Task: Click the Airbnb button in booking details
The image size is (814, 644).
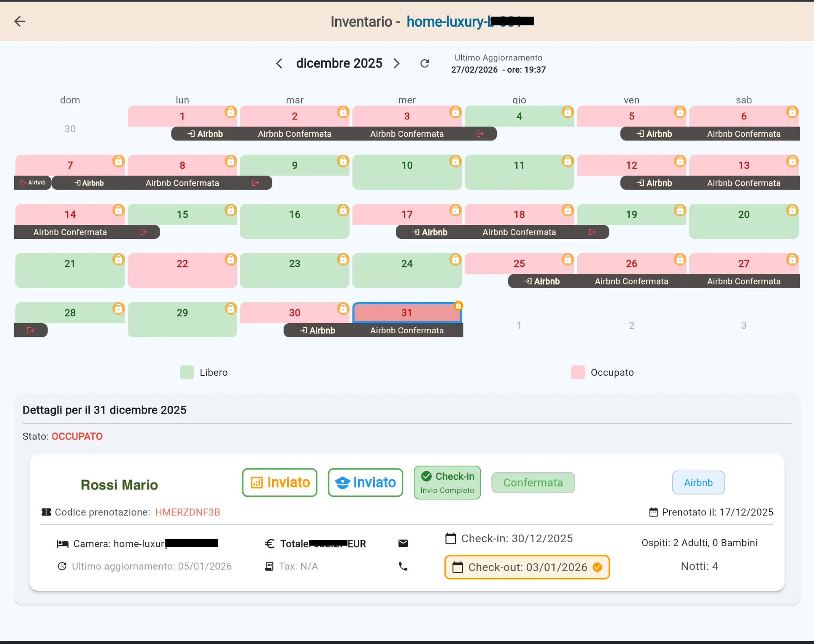Action: point(698,482)
